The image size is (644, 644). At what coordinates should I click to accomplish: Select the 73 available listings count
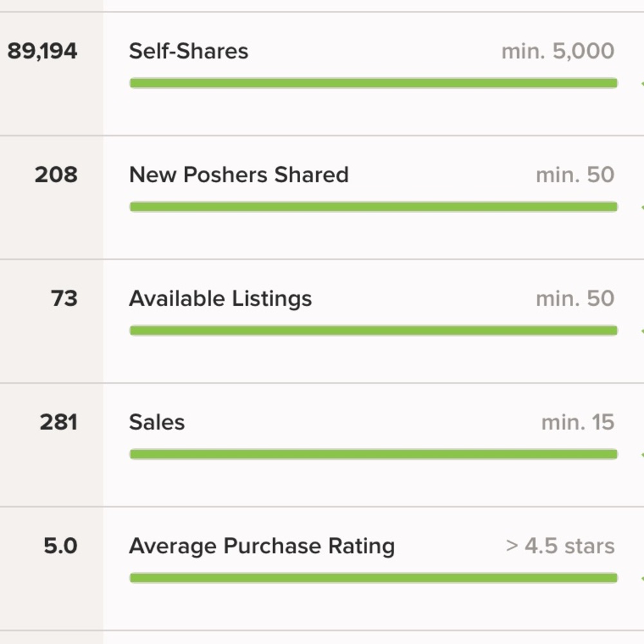(x=64, y=299)
